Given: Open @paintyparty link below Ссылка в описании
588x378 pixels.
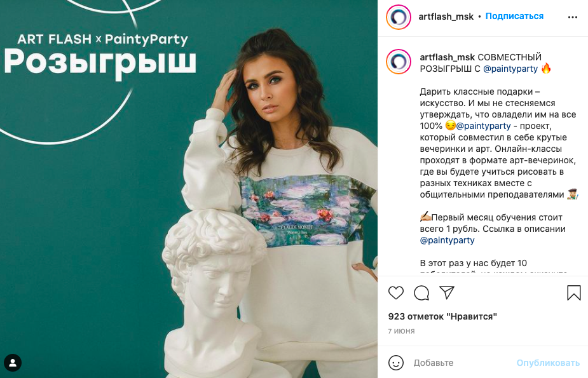Looking at the screenshot, I should (x=447, y=240).
